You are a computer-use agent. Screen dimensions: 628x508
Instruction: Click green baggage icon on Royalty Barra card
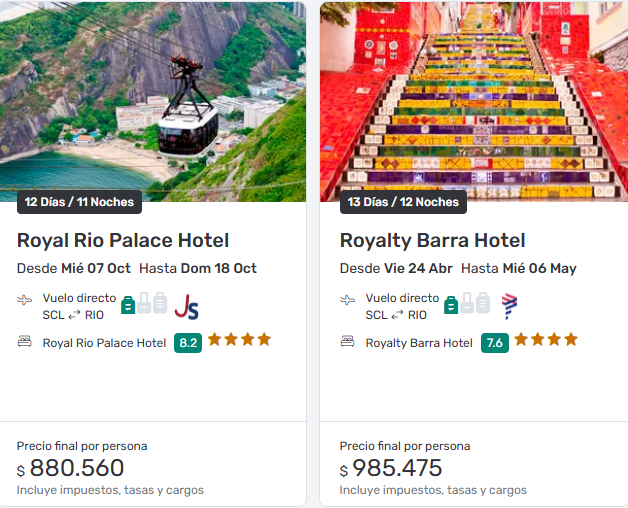pos(451,305)
